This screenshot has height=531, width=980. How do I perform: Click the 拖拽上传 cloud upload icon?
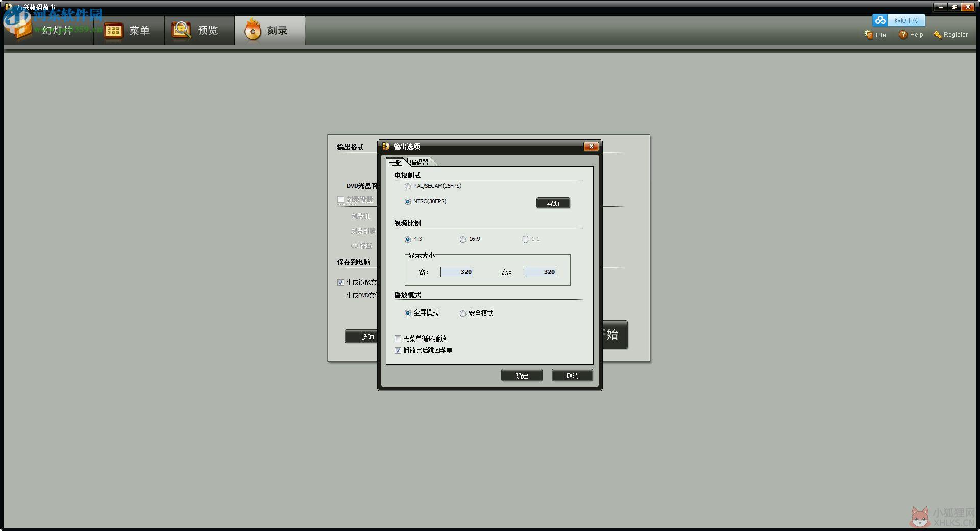[880, 20]
